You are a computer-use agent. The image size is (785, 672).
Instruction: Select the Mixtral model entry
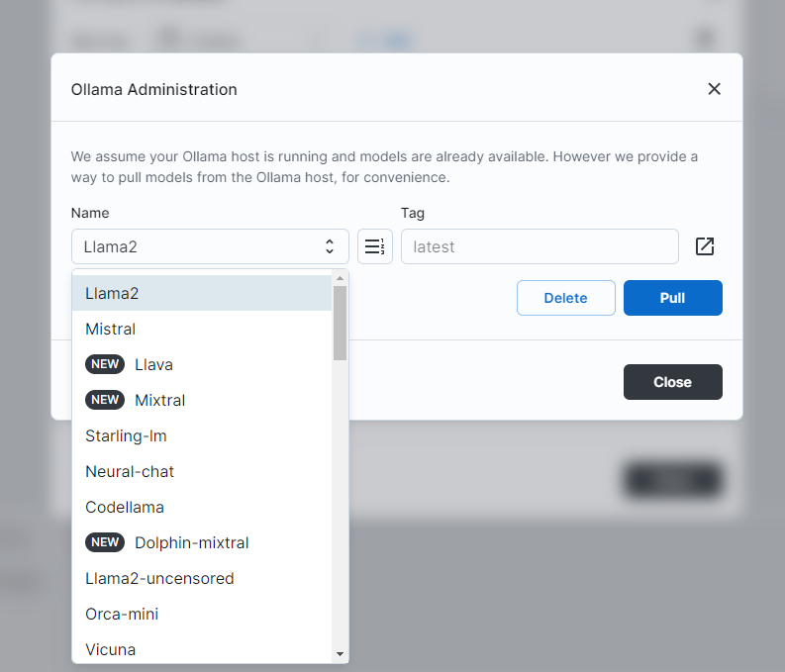(x=202, y=400)
